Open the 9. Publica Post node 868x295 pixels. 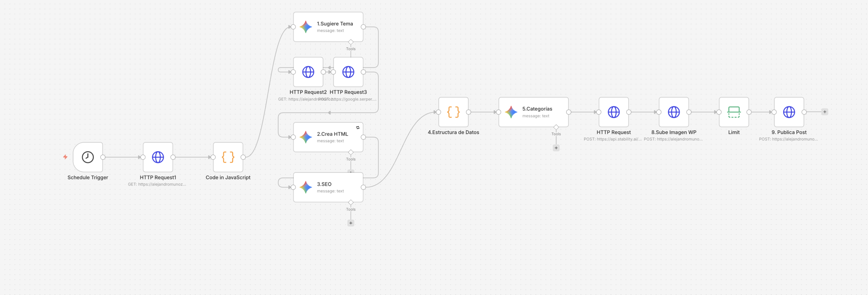tap(789, 112)
